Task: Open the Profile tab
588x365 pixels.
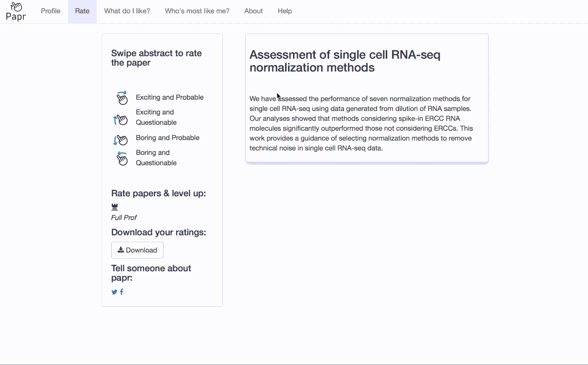Action: [x=51, y=11]
